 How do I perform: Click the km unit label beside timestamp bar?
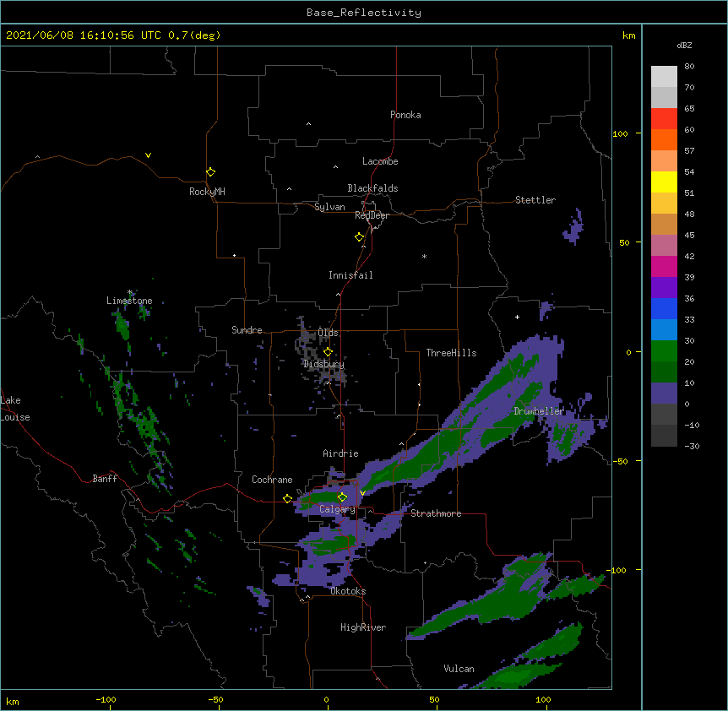tap(628, 35)
